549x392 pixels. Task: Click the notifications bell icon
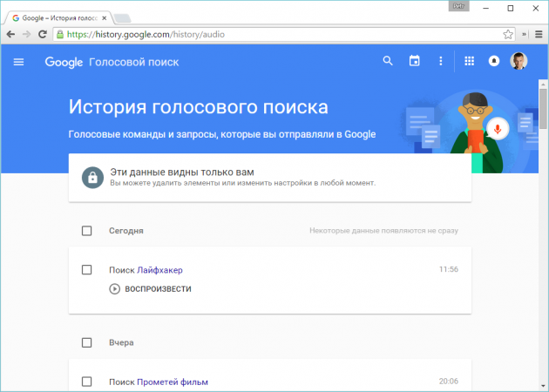(x=494, y=62)
